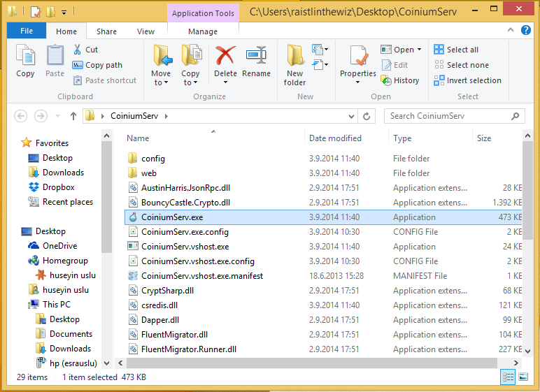Open the Easy access dropdown icon

[x=320, y=65]
